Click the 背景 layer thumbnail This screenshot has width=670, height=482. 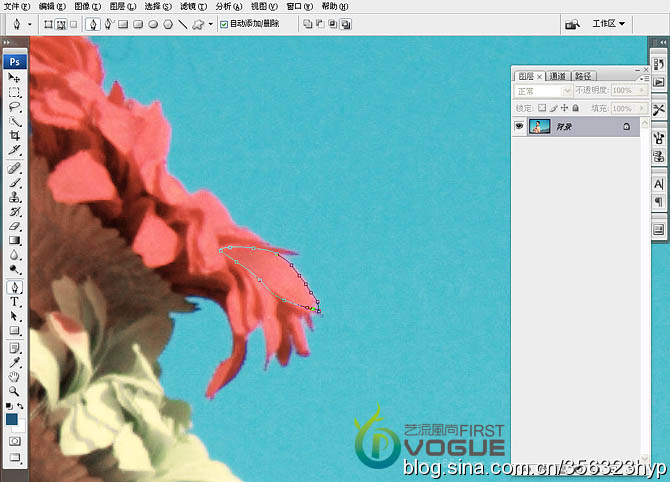tap(539, 127)
